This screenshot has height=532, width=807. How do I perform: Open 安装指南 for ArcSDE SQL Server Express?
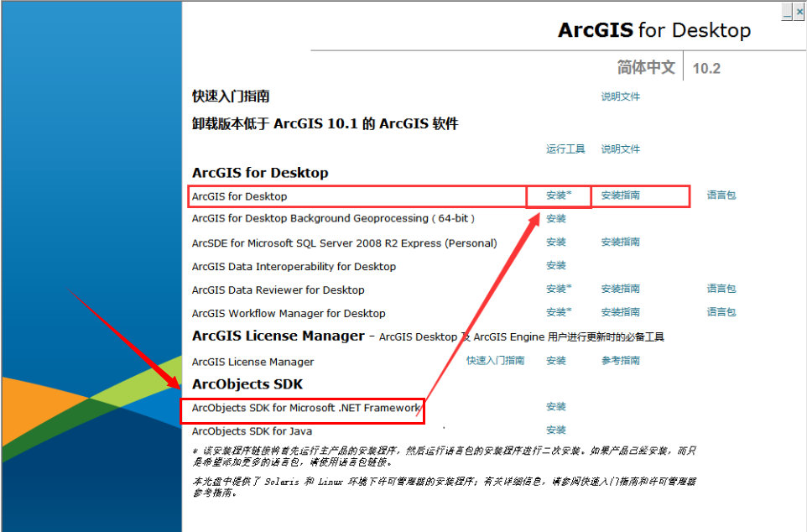620,242
